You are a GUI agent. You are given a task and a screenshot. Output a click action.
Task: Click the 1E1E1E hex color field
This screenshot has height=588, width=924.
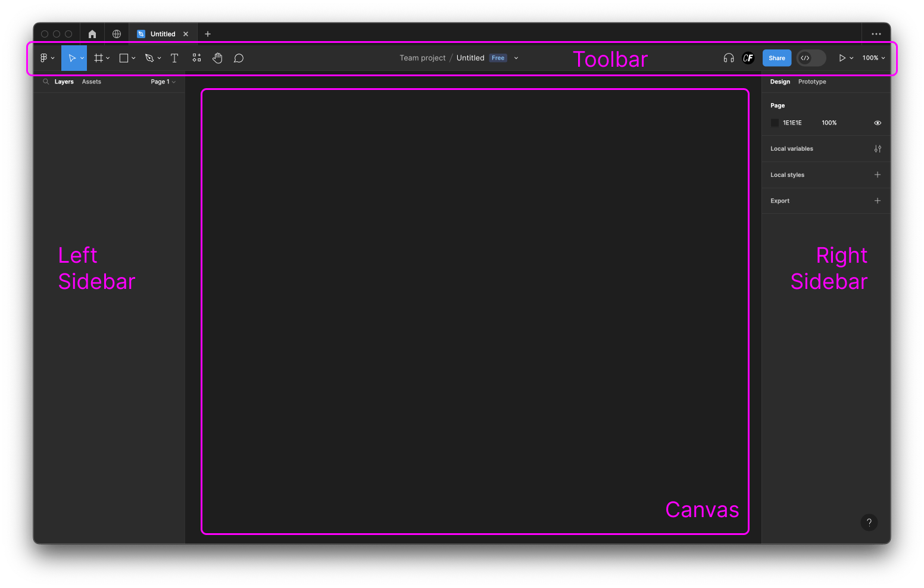pos(792,123)
